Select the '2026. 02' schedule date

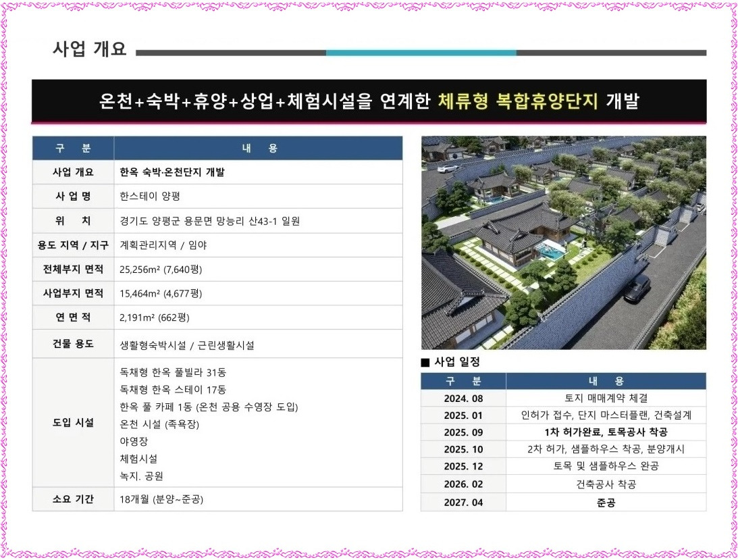[463, 484]
